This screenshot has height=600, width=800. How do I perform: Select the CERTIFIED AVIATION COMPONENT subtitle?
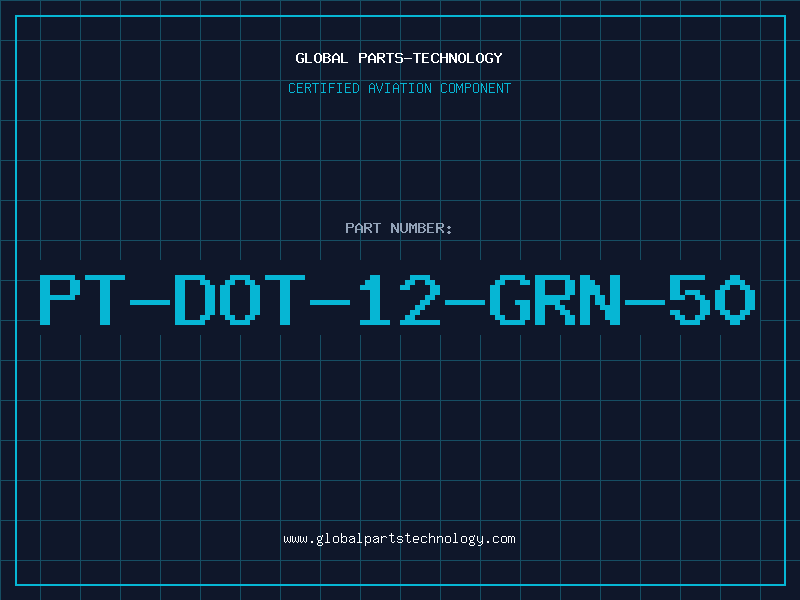pyautogui.click(x=399, y=88)
